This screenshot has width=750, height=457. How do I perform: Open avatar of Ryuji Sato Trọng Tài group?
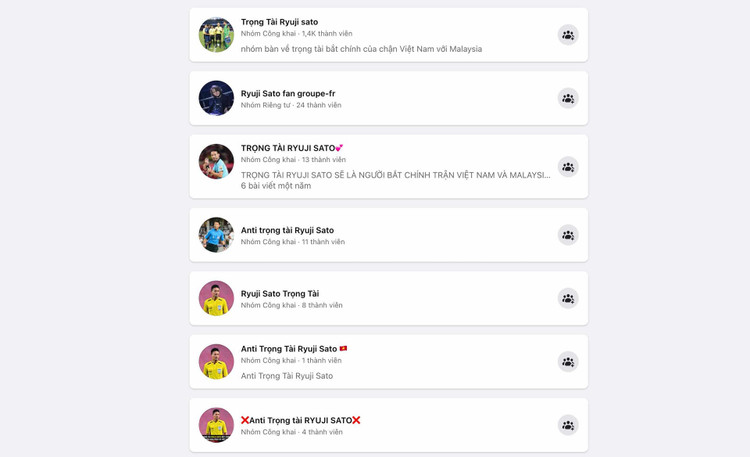[x=216, y=298]
